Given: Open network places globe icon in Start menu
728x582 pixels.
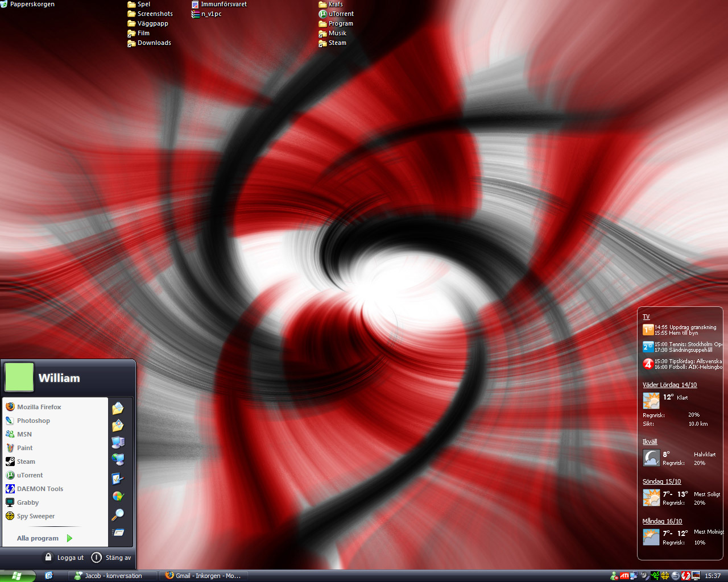Looking at the screenshot, I should pos(118,459).
